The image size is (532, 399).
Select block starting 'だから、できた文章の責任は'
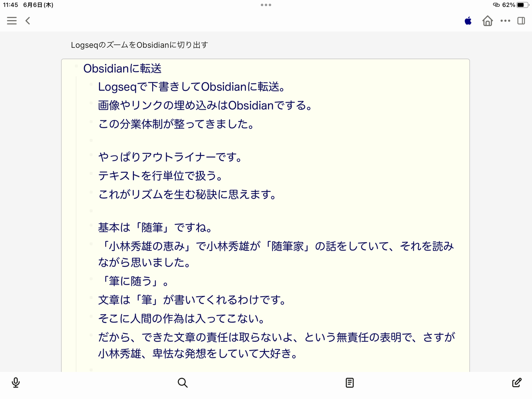point(277,345)
